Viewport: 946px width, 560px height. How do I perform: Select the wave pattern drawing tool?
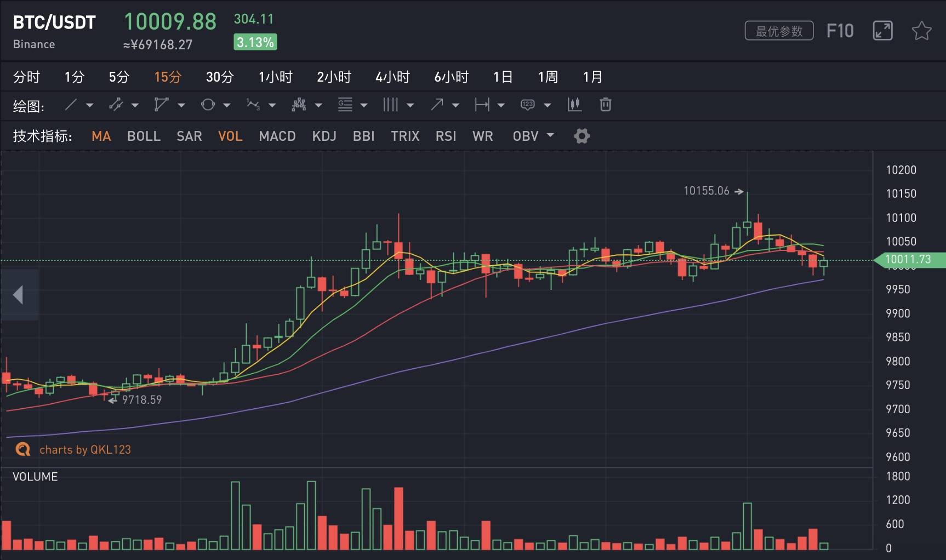point(253,105)
